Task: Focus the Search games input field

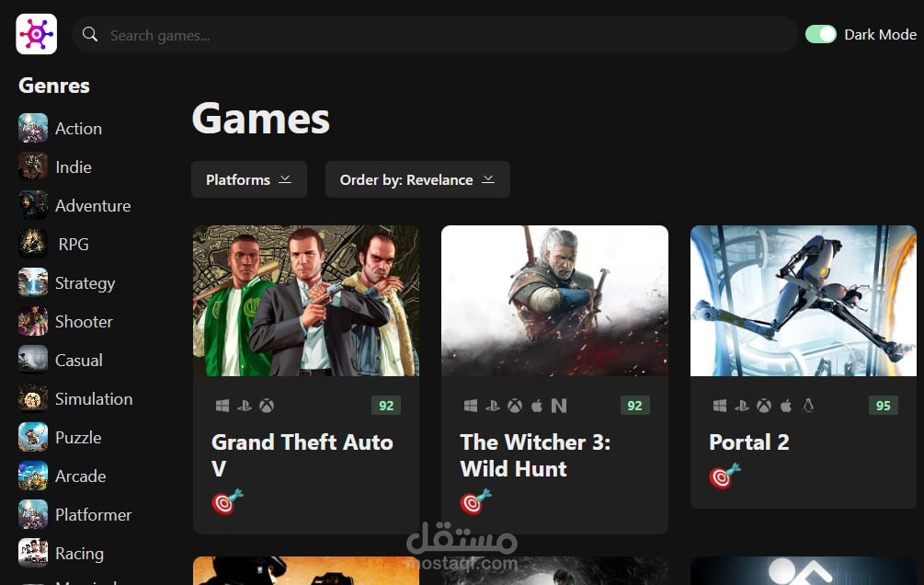Action: pyautogui.click(x=435, y=35)
